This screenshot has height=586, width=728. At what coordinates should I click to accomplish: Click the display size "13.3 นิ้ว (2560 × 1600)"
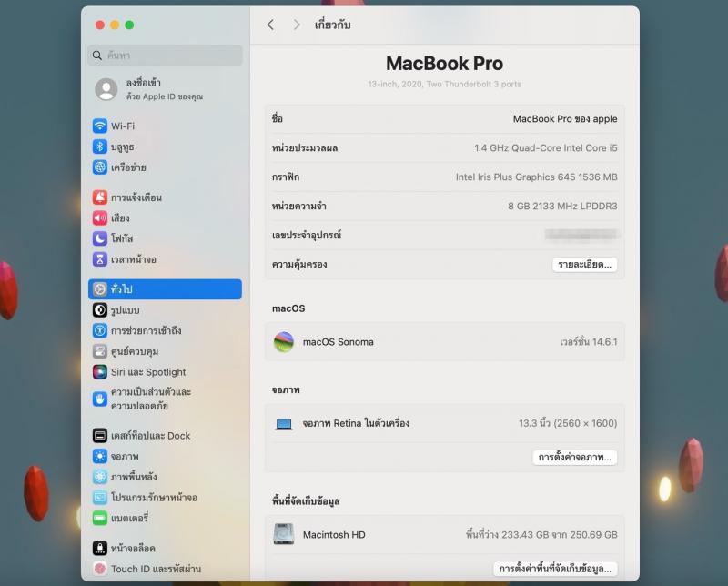568,423
